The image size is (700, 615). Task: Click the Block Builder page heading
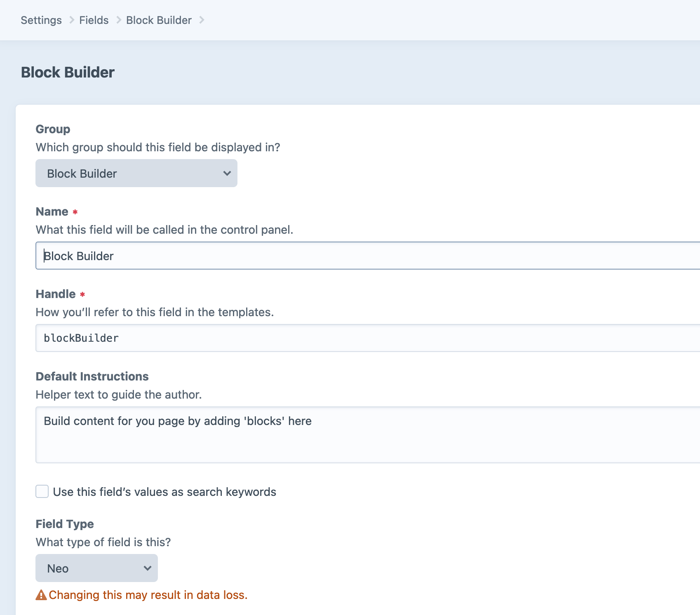coord(68,73)
